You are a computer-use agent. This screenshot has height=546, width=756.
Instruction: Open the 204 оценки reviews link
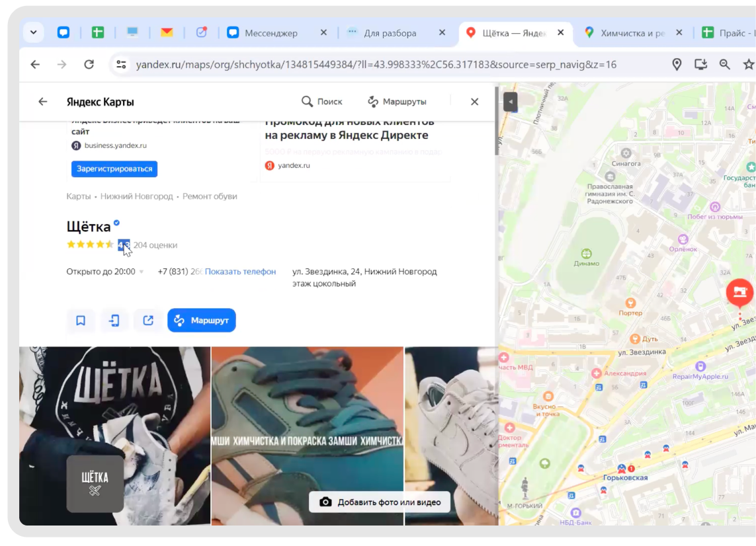(155, 245)
